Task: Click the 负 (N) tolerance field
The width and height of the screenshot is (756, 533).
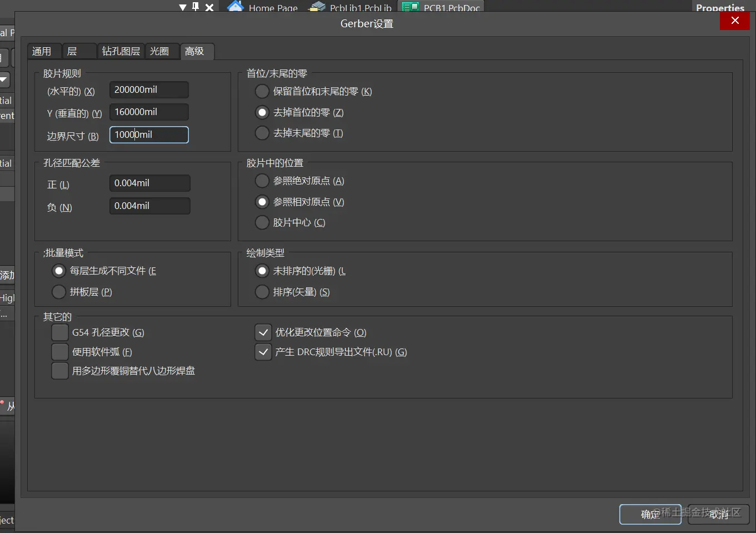Action: point(150,206)
